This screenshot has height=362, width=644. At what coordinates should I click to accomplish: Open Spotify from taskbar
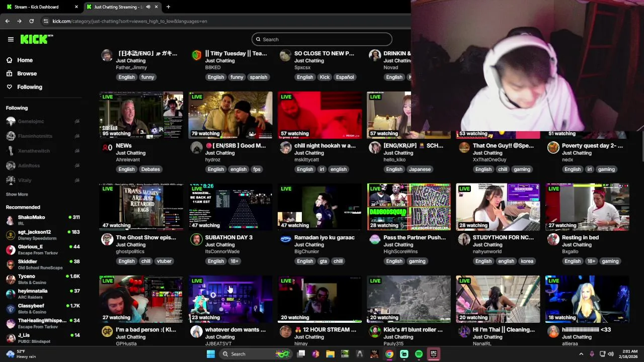tap(419, 354)
